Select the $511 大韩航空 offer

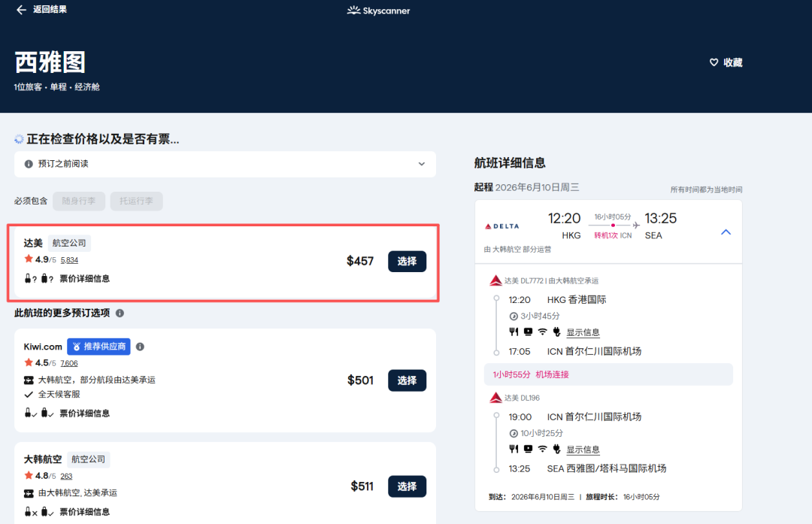[x=407, y=486]
